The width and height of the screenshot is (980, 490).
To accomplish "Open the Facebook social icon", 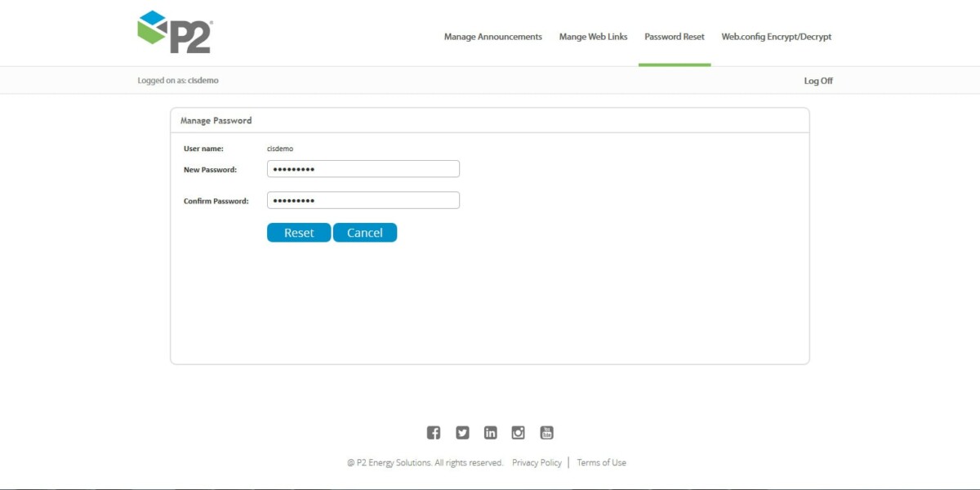I will 434,432.
